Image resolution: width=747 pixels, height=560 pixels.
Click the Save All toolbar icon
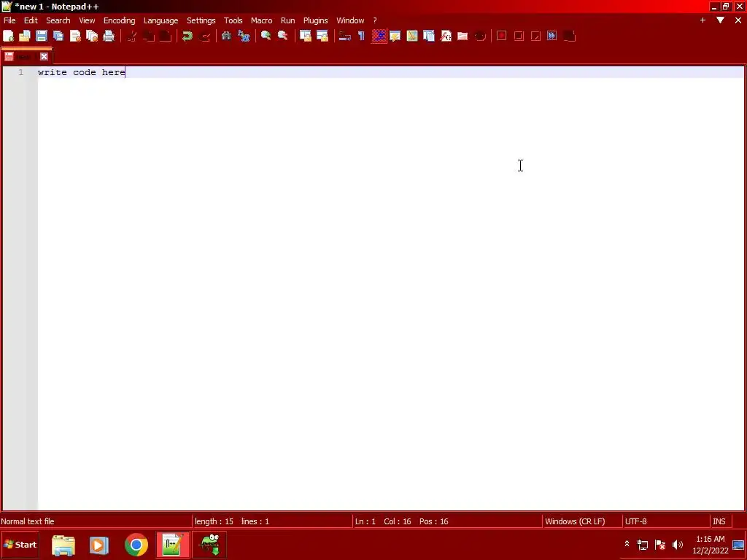pos(58,36)
